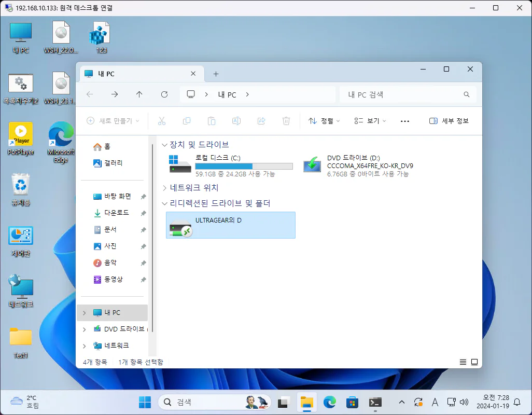
Task: Click the search magnifier in Explorer
Action: pyautogui.click(x=467, y=95)
